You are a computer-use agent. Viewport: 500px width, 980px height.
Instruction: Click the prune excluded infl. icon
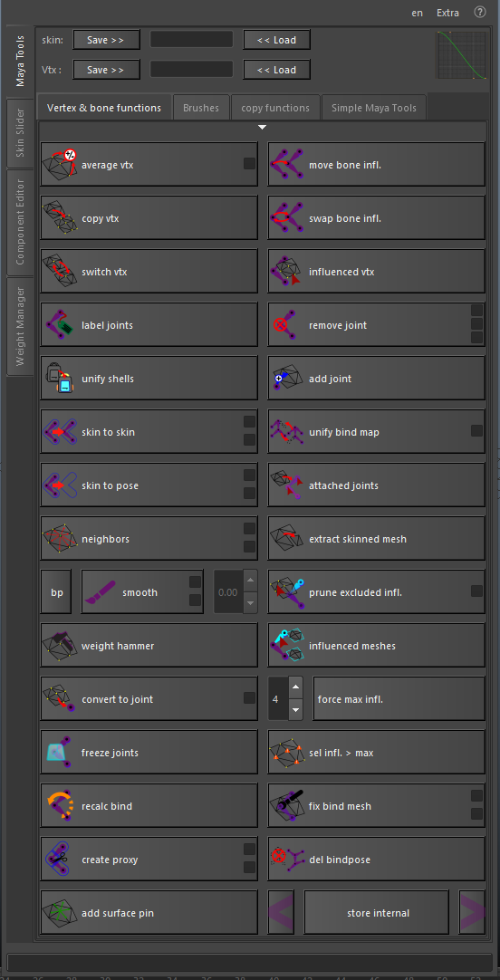[287, 591]
